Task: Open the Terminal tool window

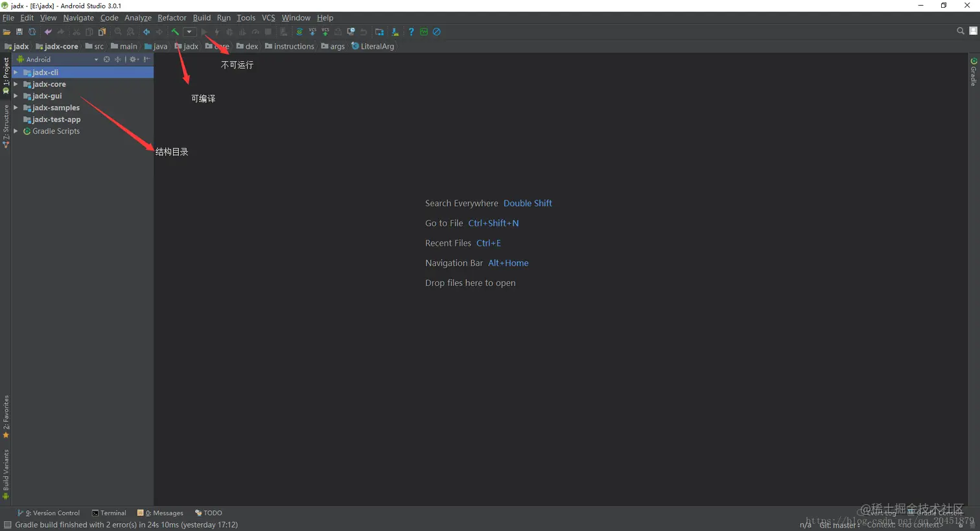Action: click(109, 513)
